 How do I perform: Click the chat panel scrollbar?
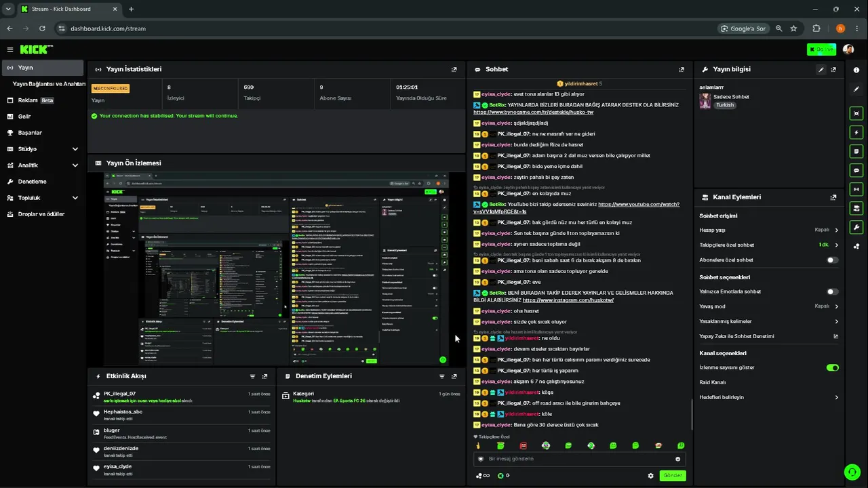click(692, 415)
